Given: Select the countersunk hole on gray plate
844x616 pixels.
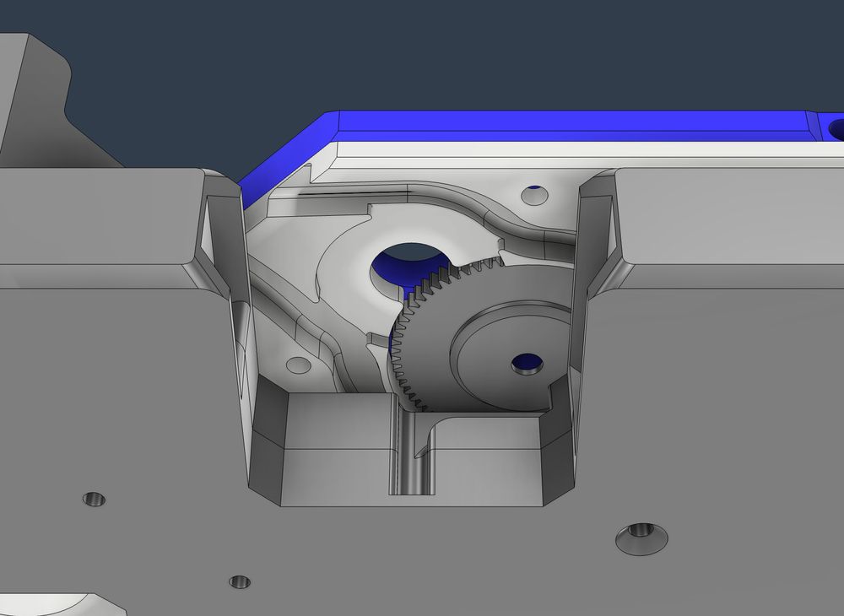Looking at the screenshot, I should coord(641,538).
